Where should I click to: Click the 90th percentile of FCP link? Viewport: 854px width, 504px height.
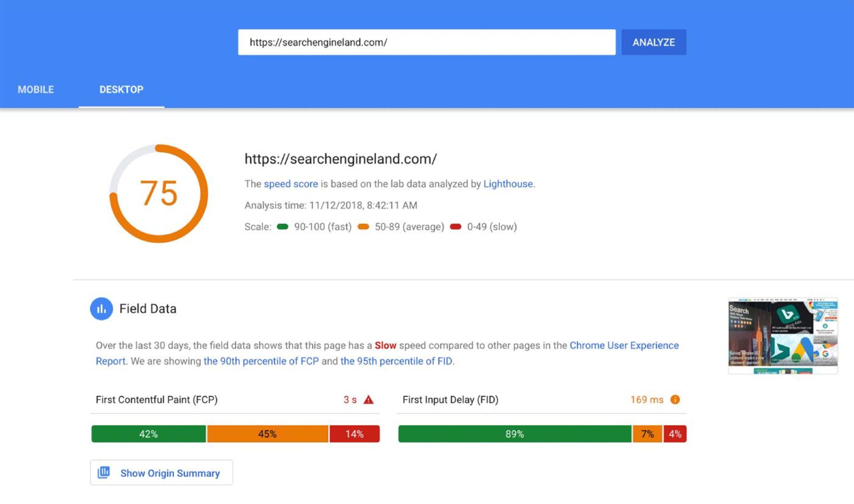(261, 361)
